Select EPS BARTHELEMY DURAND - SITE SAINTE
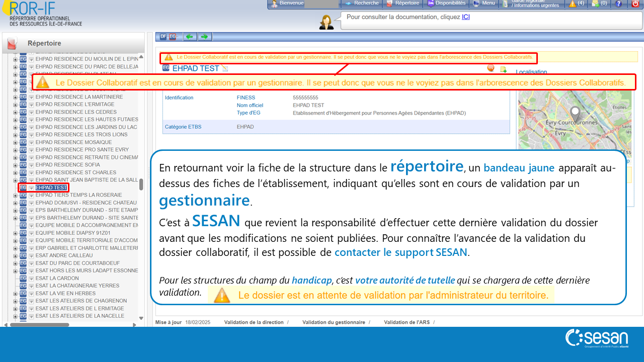Viewport: 644px width, 362px height. tap(87, 217)
